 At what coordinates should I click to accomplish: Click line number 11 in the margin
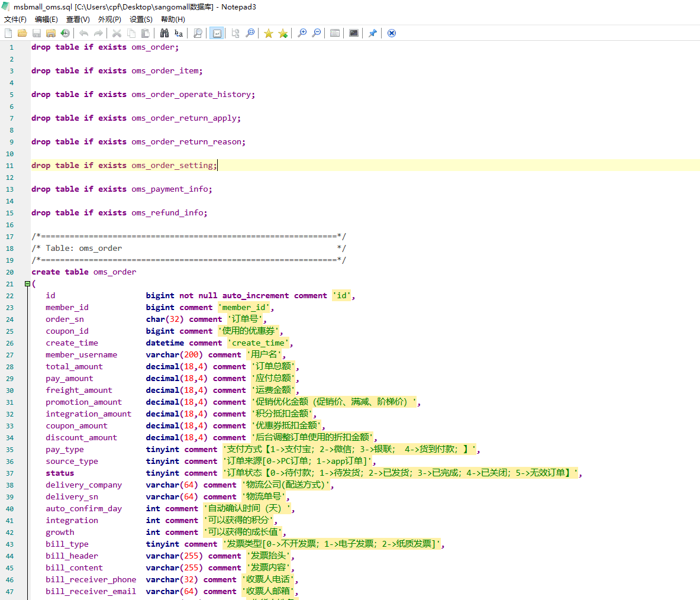(10, 166)
